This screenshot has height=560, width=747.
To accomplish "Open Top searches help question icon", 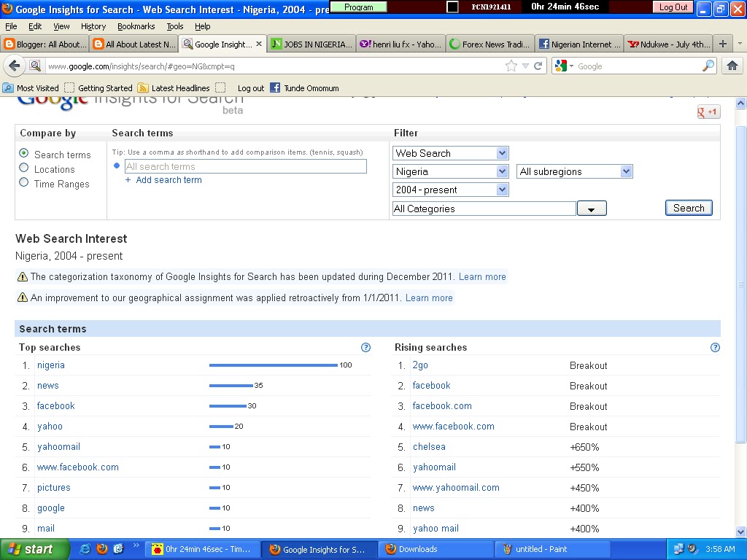I will (x=365, y=347).
